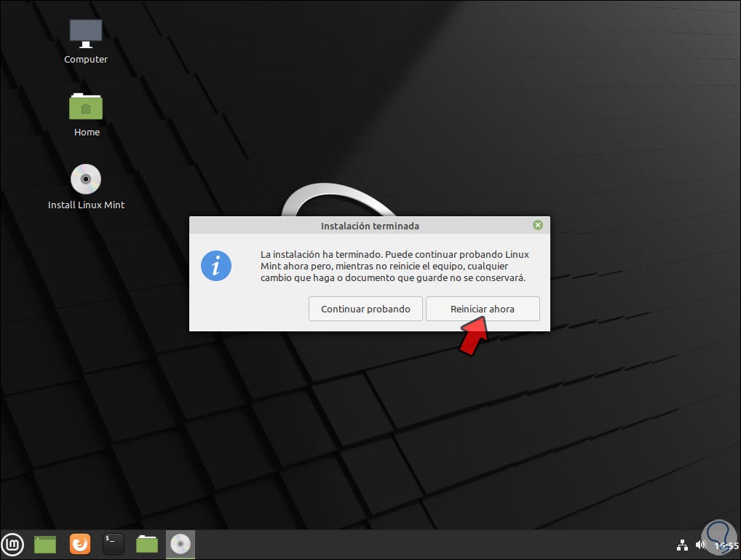Click the Instalación terminada title bar
Screen dimensions: 741x560
[x=369, y=226]
